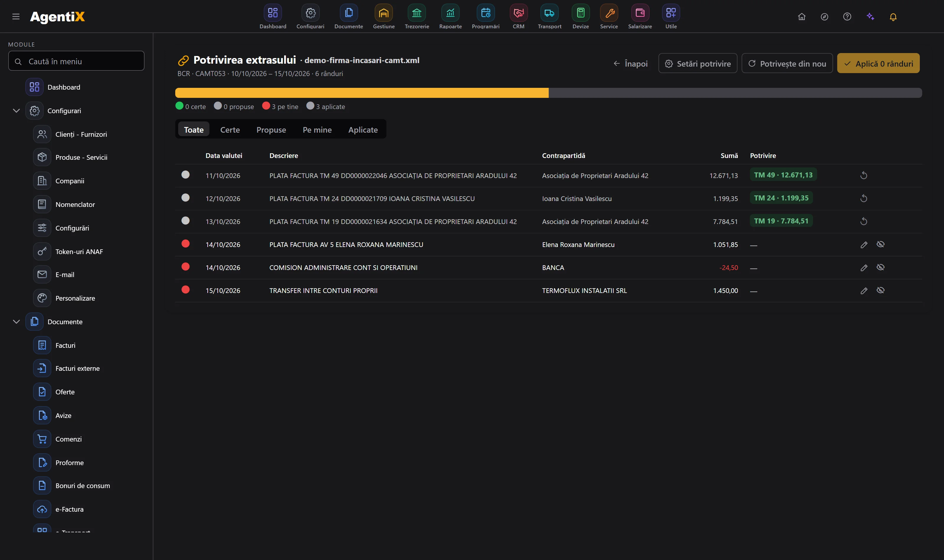
Task: Ignore the Elena Roxana Marinescu row
Action: tap(880, 244)
